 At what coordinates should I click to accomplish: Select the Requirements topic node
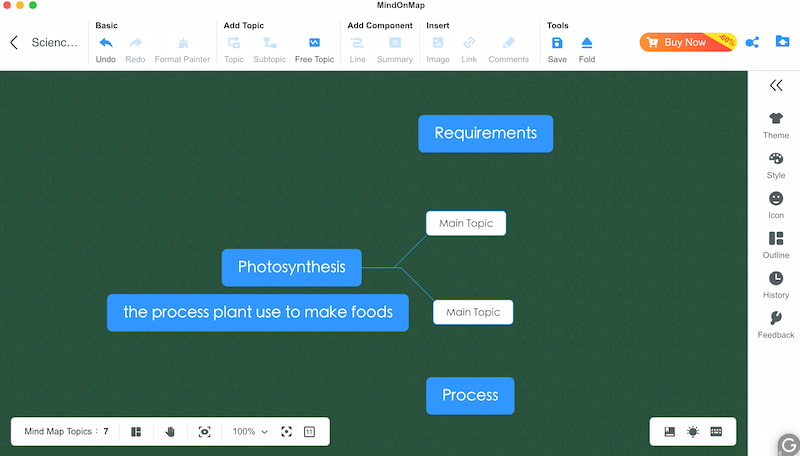pyautogui.click(x=485, y=133)
